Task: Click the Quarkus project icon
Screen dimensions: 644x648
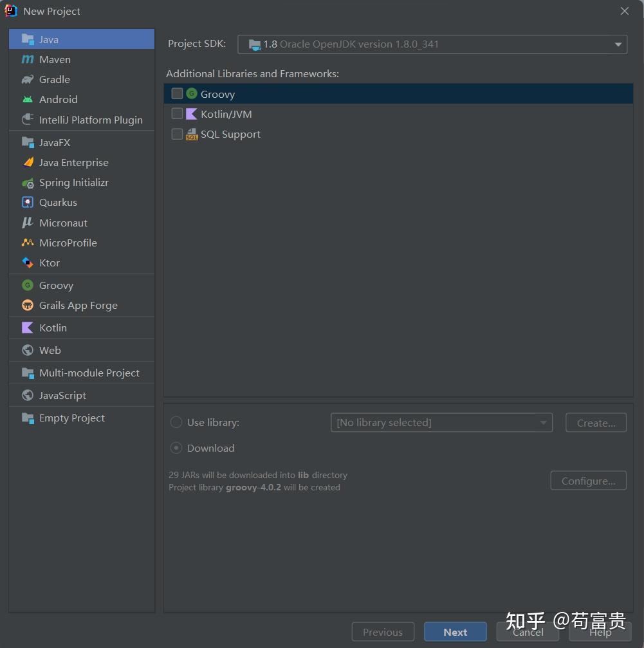Action: coord(28,202)
